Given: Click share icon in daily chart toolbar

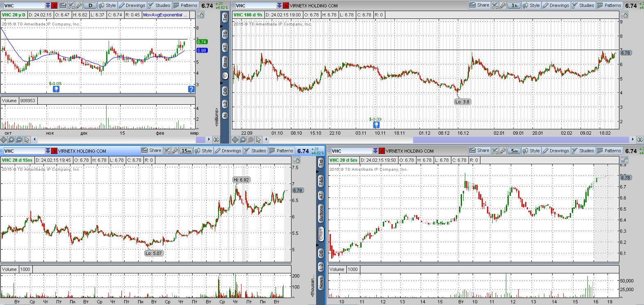Looking at the screenshot, I should [63, 5].
